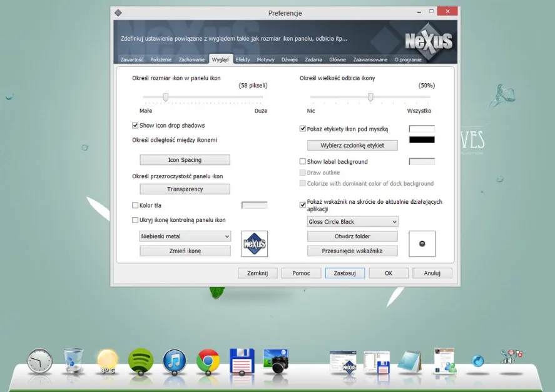Launch Spotify from the dock
555x392 pixels.
(x=141, y=361)
